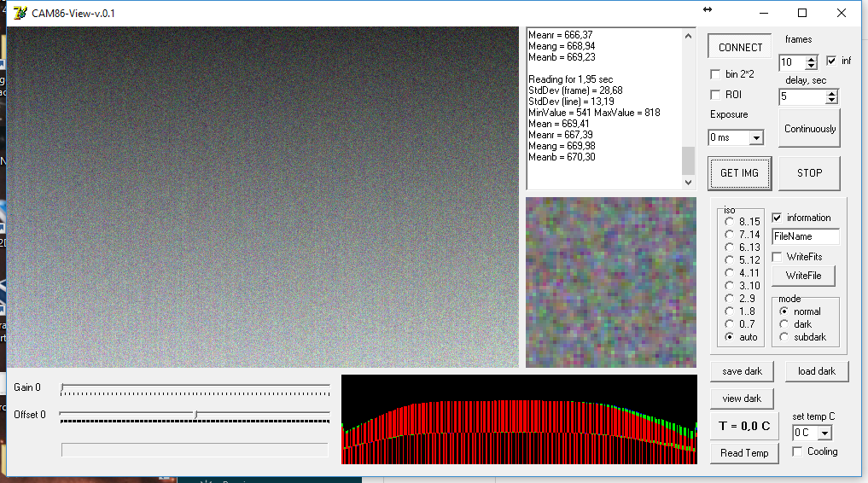Decrease frames count with down arrow
868x483 pixels.
click(x=811, y=66)
